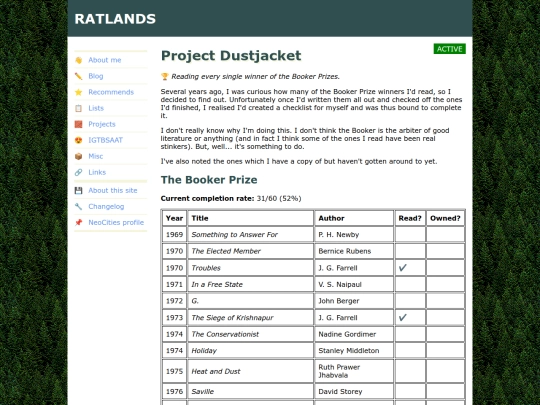
Task: Go to the Misc section
Action: click(x=95, y=156)
